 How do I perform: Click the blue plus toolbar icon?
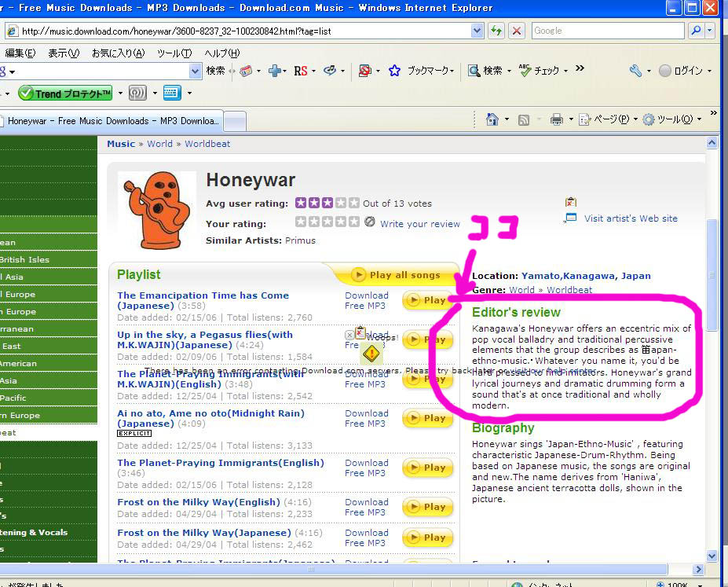click(x=275, y=71)
